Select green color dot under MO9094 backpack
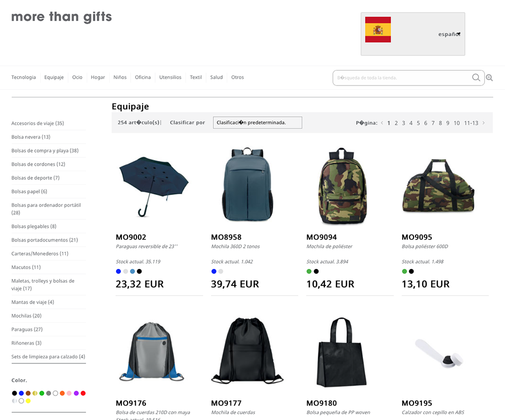The height and width of the screenshot is (420, 505). click(x=309, y=271)
